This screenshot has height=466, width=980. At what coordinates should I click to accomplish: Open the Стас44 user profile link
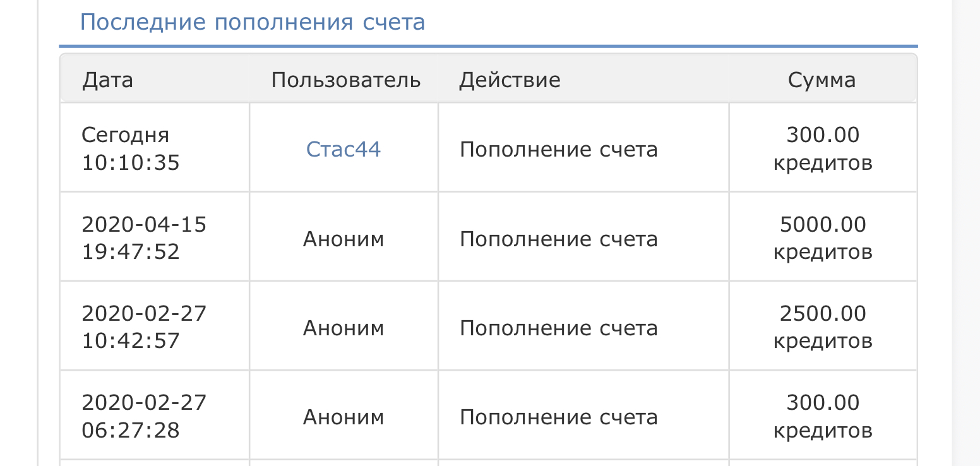(x=344, y=149)
